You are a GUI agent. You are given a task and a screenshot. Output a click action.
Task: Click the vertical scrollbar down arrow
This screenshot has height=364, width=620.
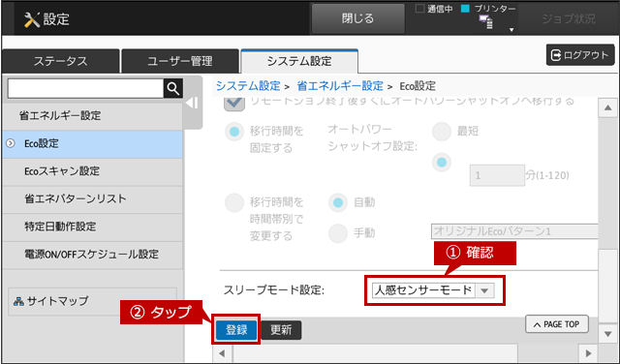[x=607, y=334]
